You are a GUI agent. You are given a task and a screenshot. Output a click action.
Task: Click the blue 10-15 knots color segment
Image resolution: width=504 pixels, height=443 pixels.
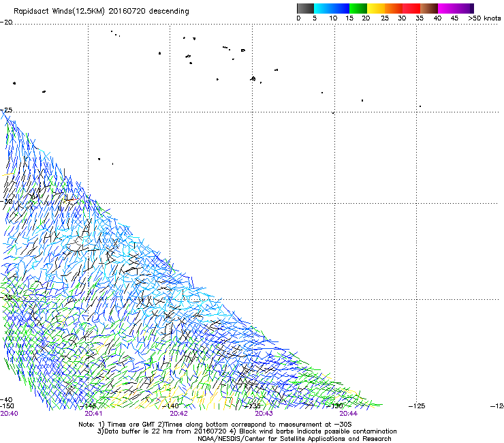tap(341, 8)
